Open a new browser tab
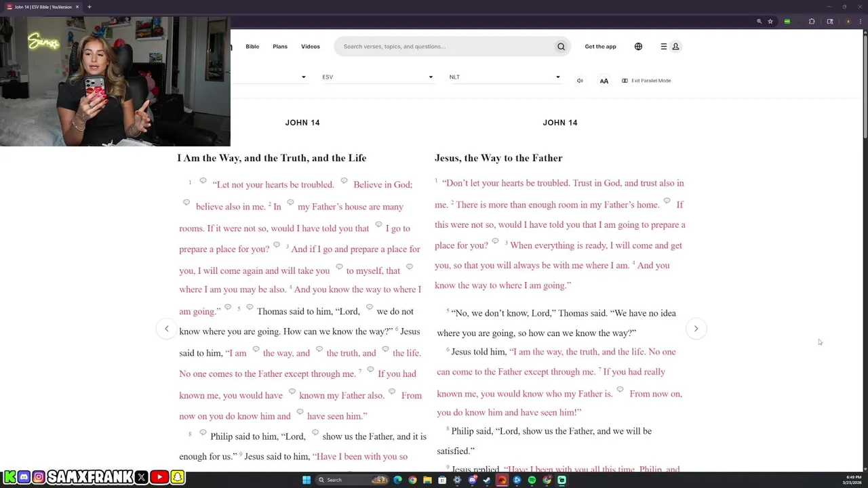Image resolution: width=868 pixels, height=488 pixels. pos(89,7)
